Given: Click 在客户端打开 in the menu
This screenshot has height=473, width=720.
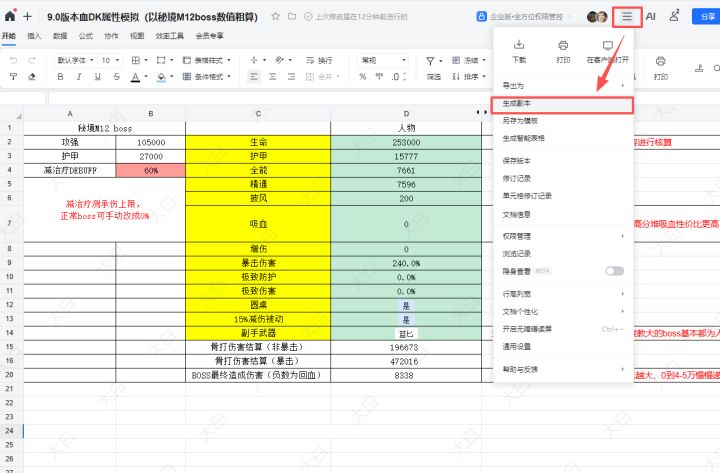Looking at the screenshot, I should pos(608,51).
